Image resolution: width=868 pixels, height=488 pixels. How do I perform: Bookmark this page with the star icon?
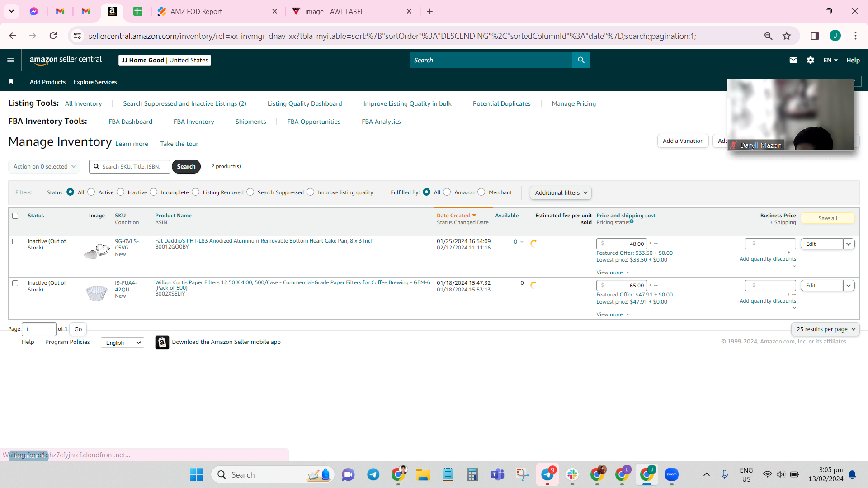click(x=787, y=36)
